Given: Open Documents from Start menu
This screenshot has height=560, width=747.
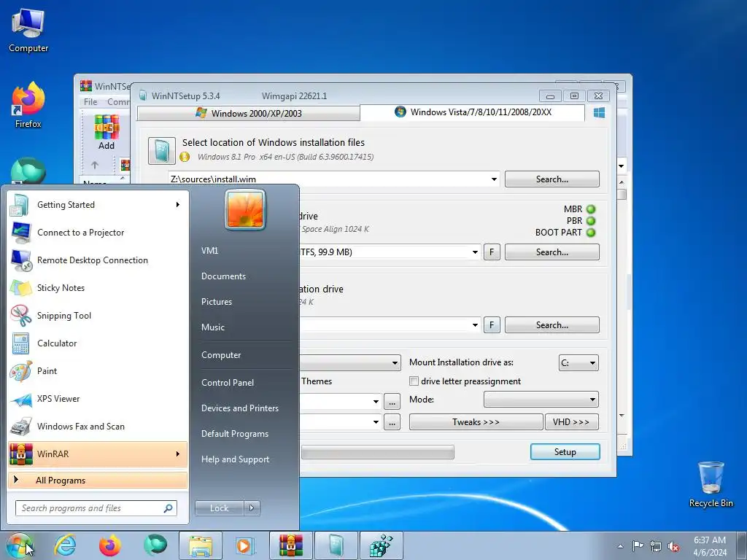Looking at the screenshot, I should point(223,276).
